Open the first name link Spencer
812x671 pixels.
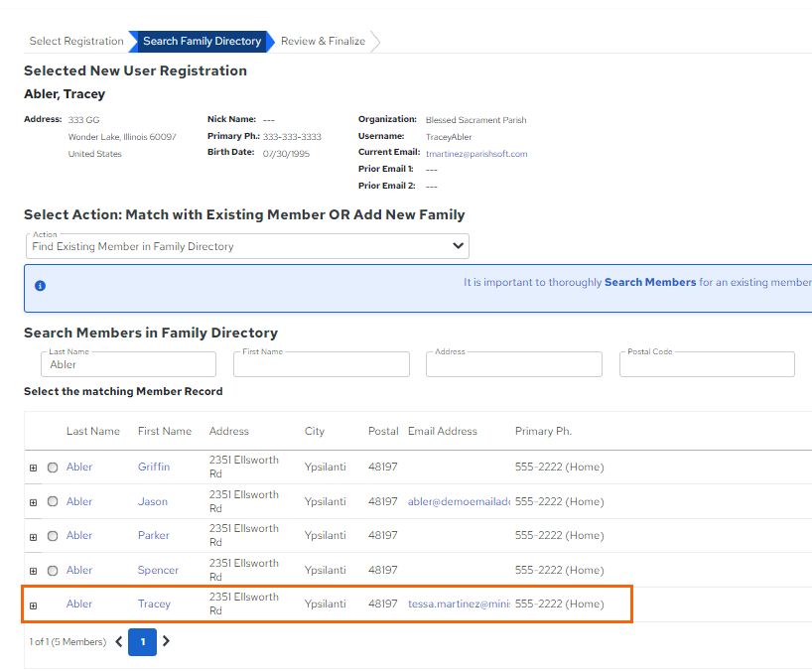pyautogui.click(x=158, y=570)
